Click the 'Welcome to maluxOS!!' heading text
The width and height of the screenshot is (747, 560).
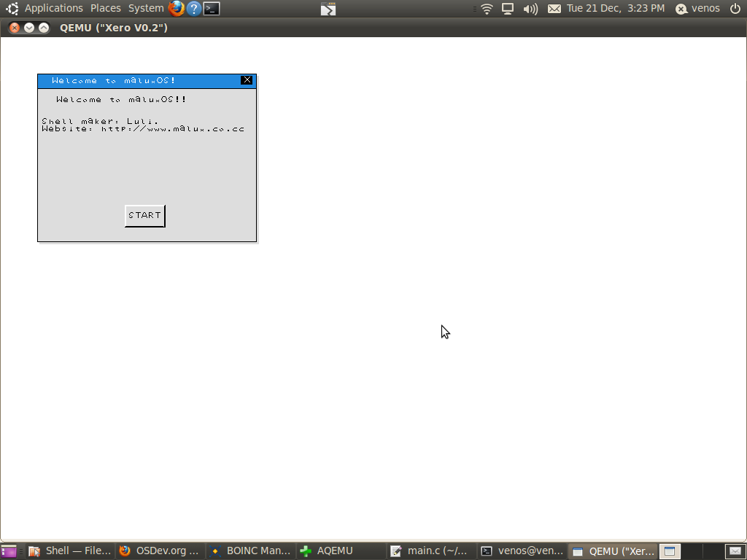click(x=121, y=99)
